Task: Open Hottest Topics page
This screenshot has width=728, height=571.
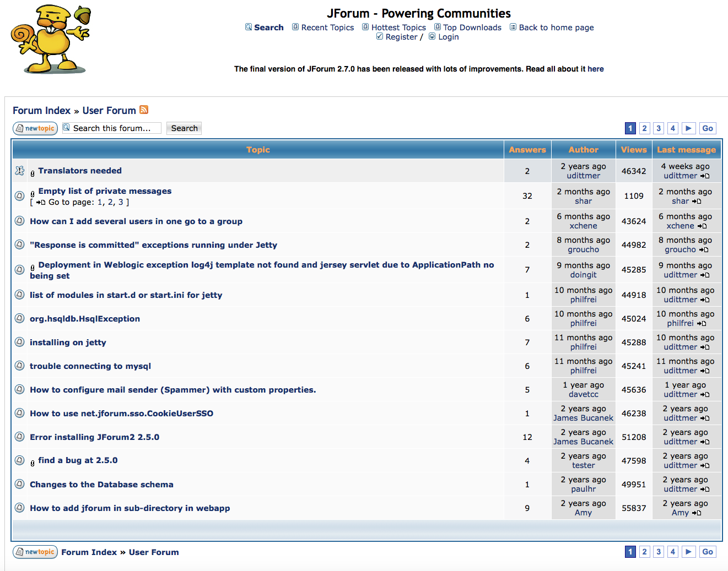Action: pyautogui.click(x=398, y=28)
